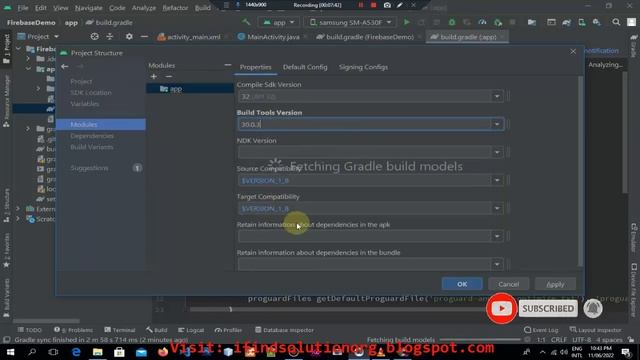Click the YouTube logo overlay button

coord(502,308)
